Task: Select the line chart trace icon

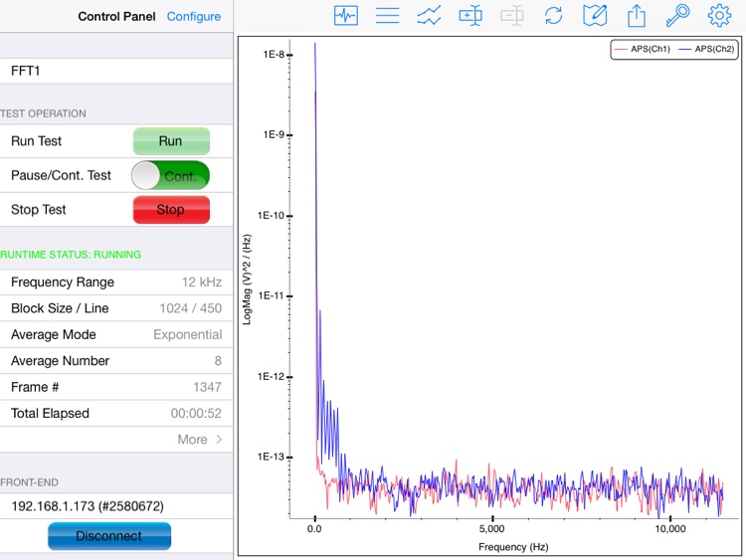Action: 429,15
